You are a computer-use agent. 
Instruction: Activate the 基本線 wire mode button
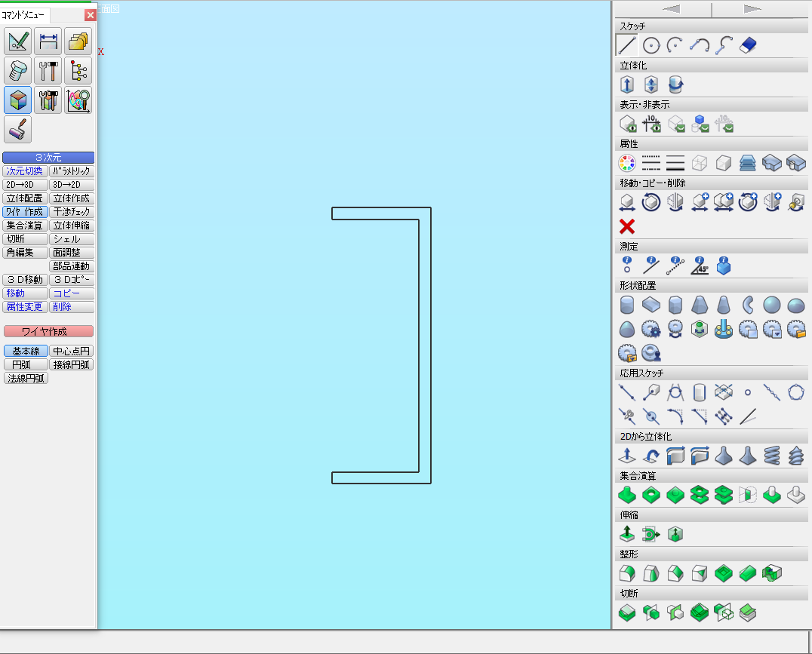click(25, 352)
